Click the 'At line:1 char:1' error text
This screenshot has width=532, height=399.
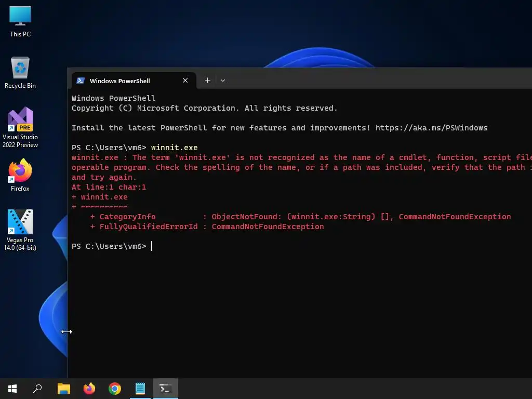click(109, 187)
